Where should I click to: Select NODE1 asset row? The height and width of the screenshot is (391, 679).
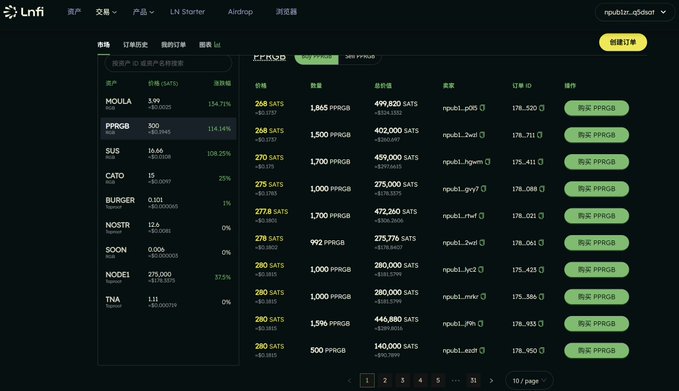(168, 277)
